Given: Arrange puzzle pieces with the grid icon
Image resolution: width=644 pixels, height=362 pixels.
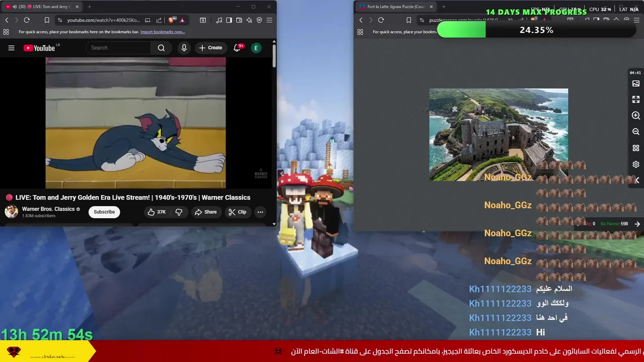Looking at the screenshot, I should [636, 148].
